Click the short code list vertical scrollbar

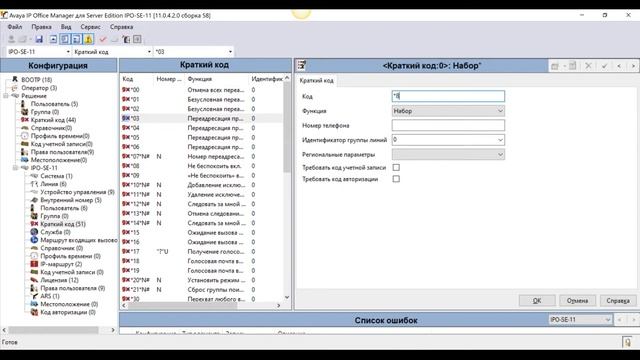pos(287,127)
